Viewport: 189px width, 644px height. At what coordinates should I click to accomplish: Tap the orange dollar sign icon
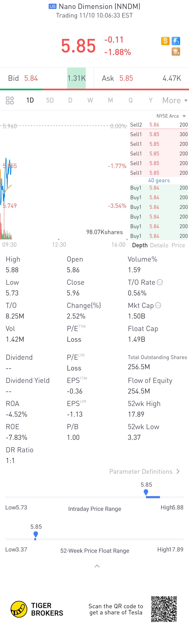point(165,41)
